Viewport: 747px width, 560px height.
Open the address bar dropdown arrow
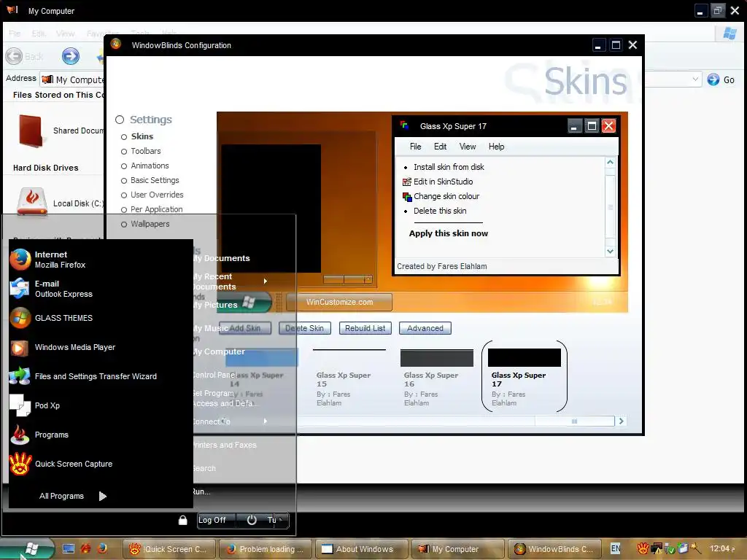(695, 79)
